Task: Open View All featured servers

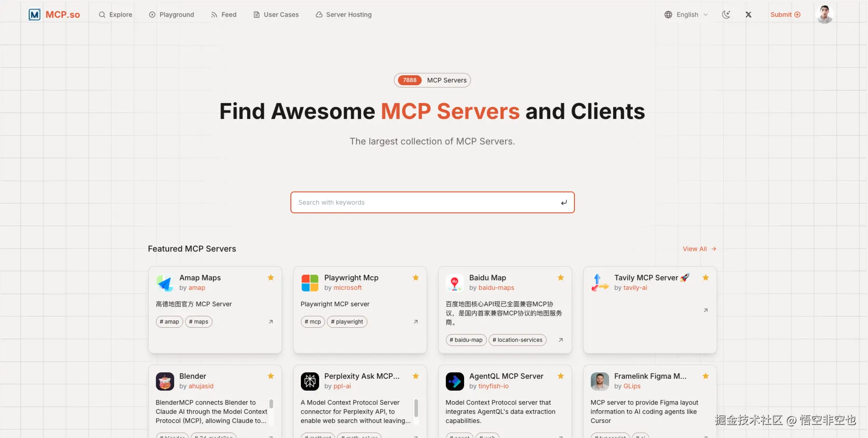Action: 699,249
